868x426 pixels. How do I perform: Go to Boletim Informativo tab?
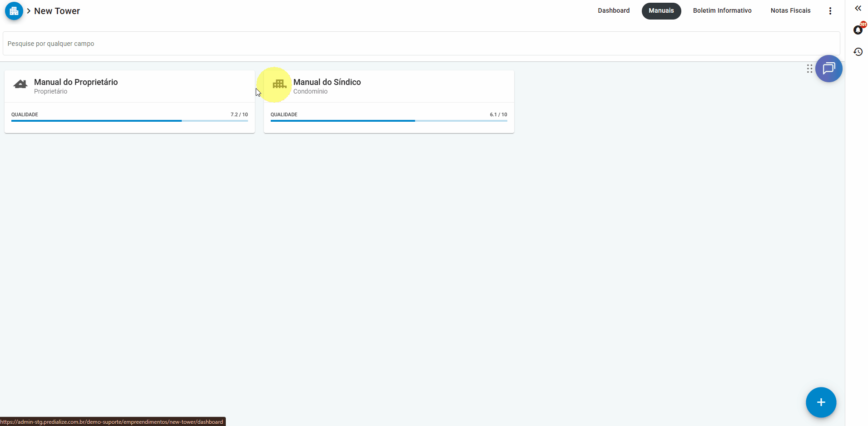point(722,11)
